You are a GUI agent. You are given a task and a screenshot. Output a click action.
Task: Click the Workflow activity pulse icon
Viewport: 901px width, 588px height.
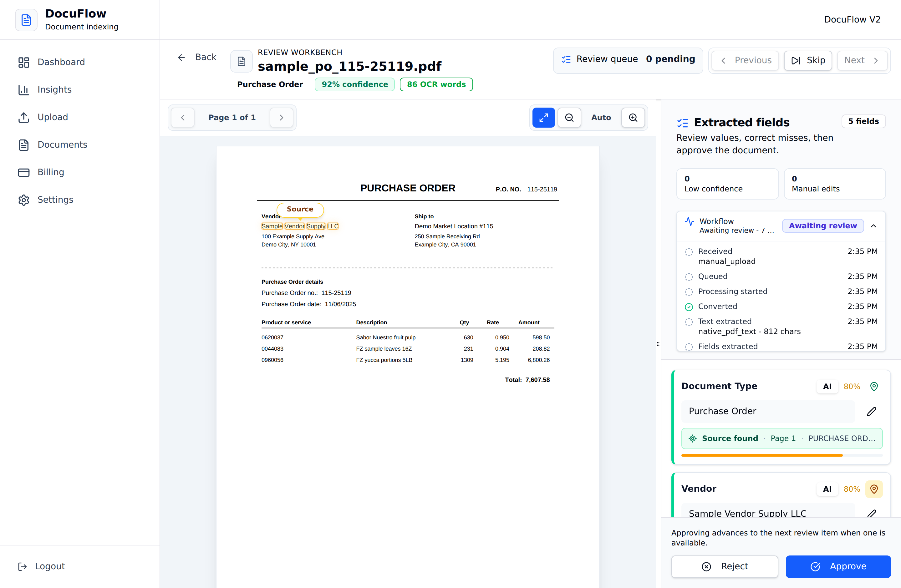(690, 221)
